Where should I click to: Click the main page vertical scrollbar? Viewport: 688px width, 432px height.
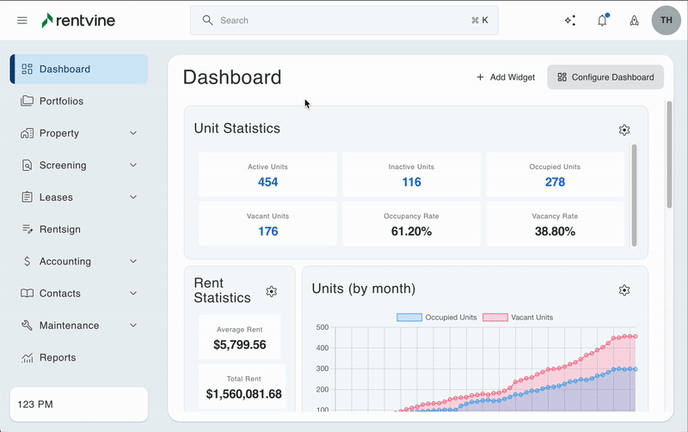pos(669,155)
